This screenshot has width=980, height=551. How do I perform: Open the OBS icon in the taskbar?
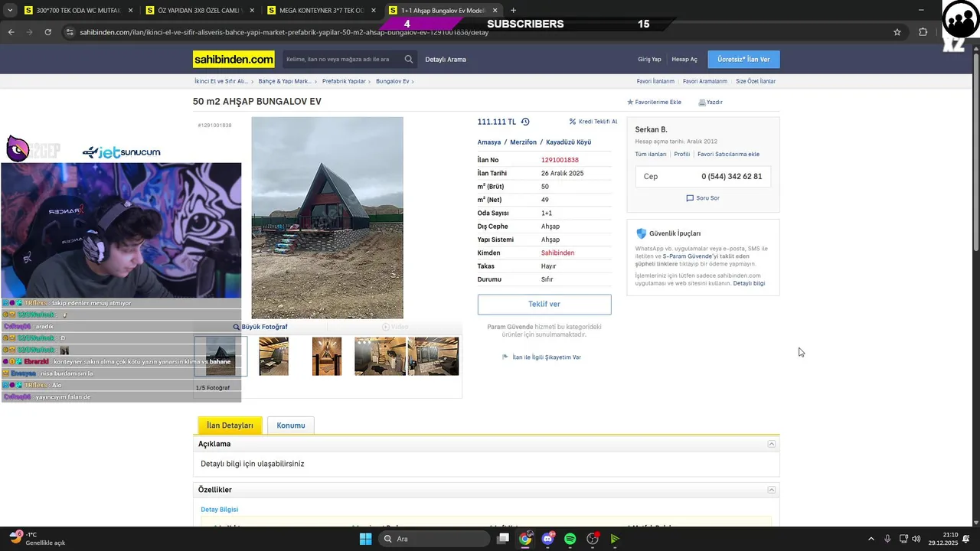593,539
